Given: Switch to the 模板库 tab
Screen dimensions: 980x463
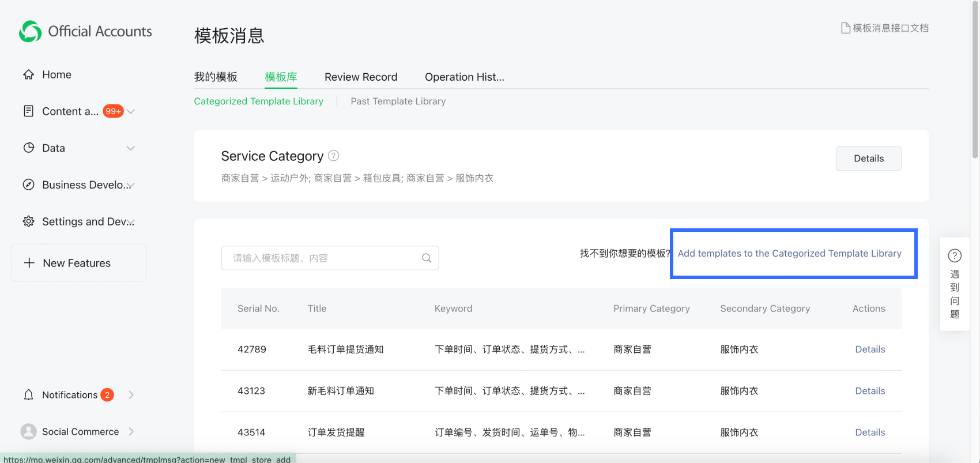Looking at the screenshot, I should point(281,77).
